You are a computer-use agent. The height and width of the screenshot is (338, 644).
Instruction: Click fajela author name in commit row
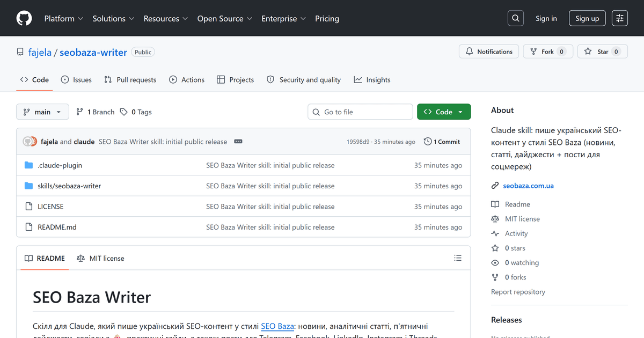49,142
